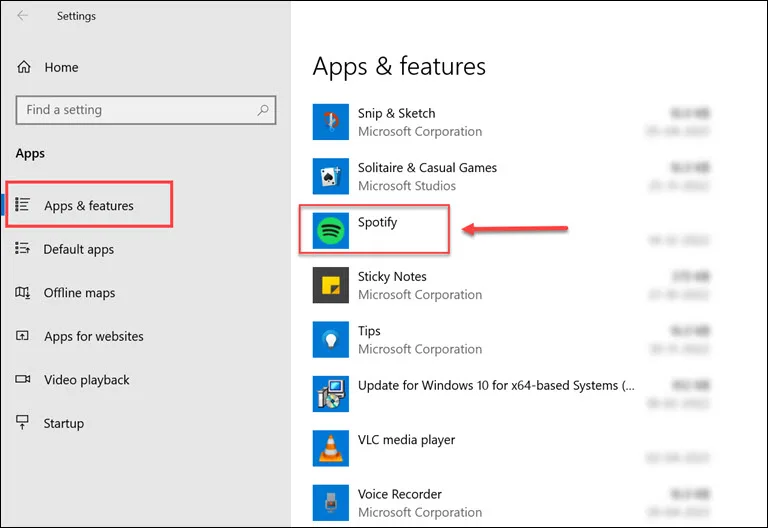Click Microsoft Corporation under Snip & Sketch

[420, 132]
